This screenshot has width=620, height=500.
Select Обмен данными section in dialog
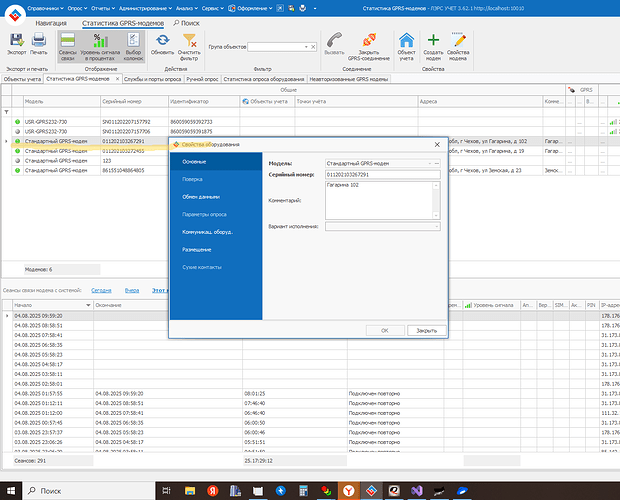pos(216,197)
